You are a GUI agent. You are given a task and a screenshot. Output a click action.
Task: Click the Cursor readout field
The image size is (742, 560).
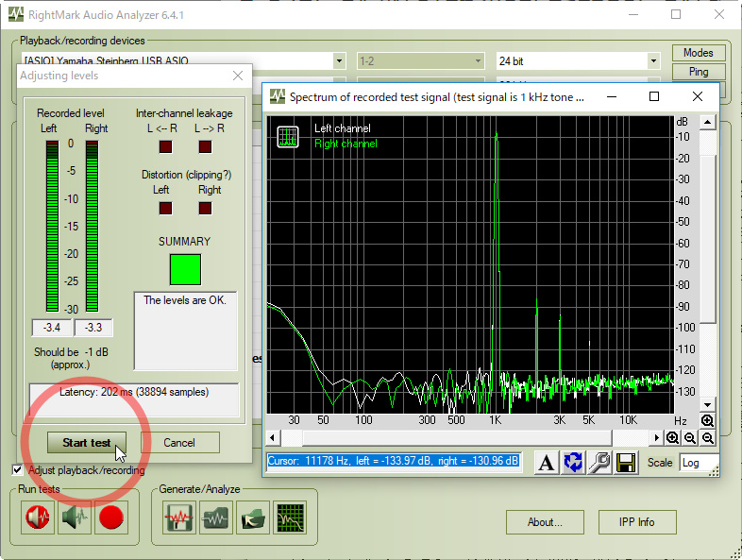(394, 461)
